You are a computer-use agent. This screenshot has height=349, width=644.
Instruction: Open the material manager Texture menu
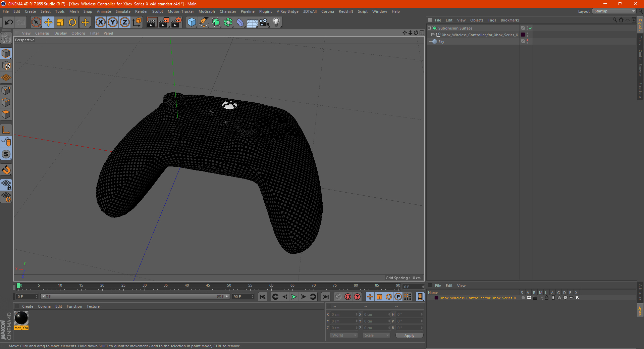[x=93, y=306]
